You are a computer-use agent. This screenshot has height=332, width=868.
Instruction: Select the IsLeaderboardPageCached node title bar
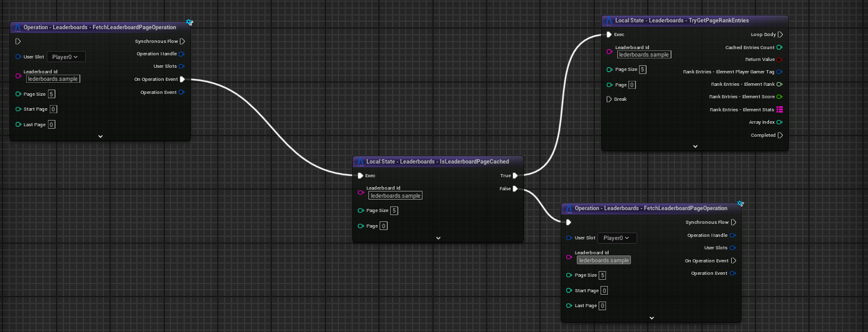click(437, 162)
